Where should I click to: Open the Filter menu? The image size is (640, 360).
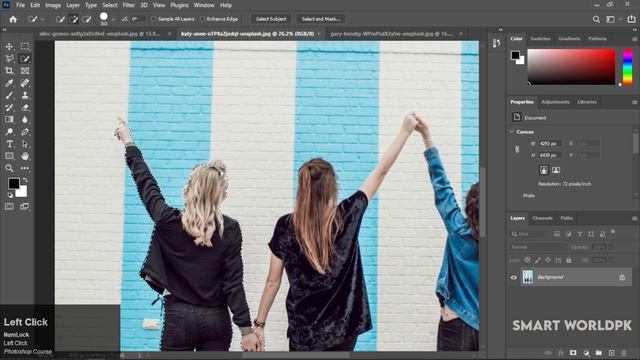click(129, 5)
